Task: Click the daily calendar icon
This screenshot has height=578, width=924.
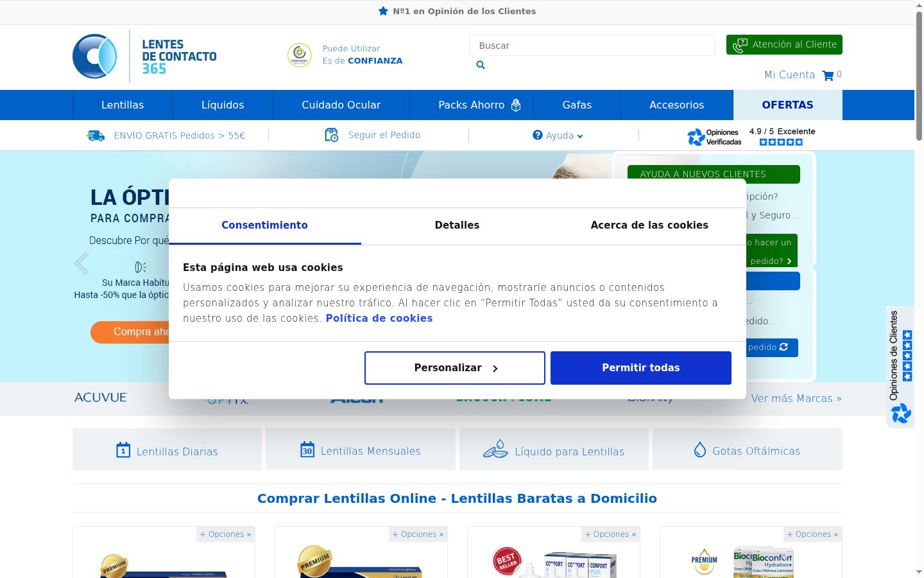Action: pos(123,450)
